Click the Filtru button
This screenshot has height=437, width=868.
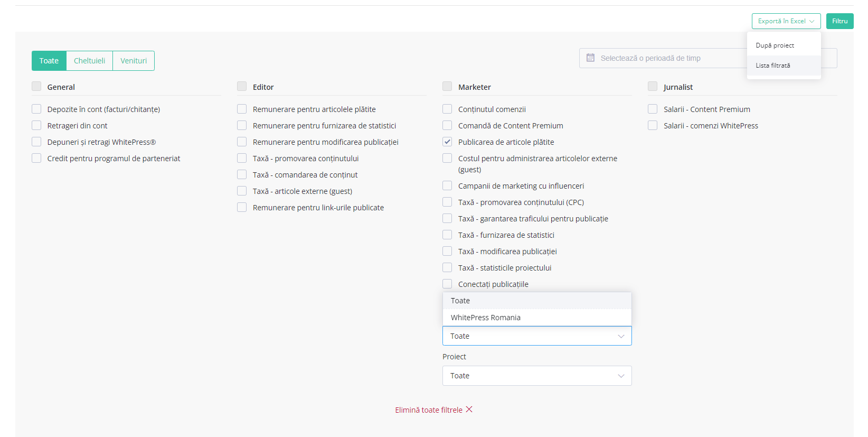839,21
